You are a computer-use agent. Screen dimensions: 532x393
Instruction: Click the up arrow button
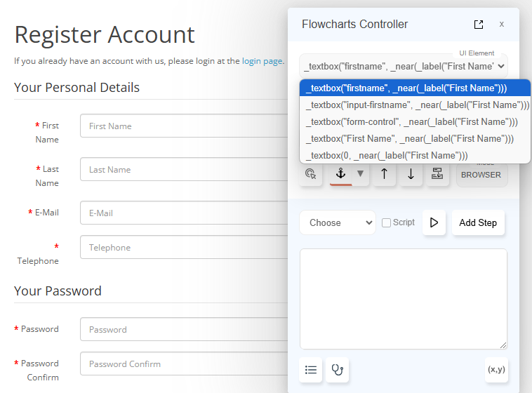384,174
